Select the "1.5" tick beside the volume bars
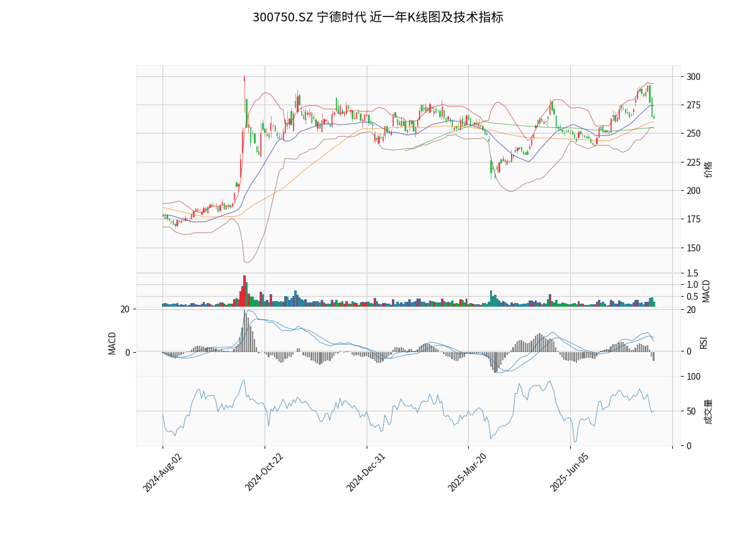The image size is (756, 543). 692,273
